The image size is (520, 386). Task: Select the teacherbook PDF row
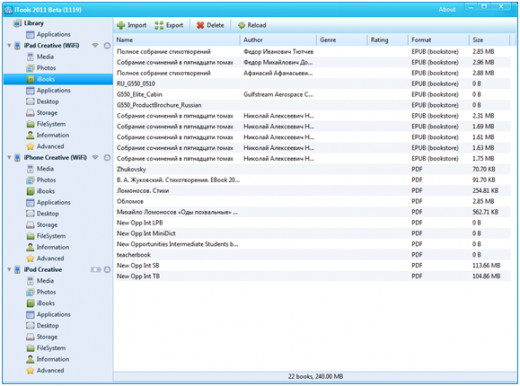tap(312, 255)
